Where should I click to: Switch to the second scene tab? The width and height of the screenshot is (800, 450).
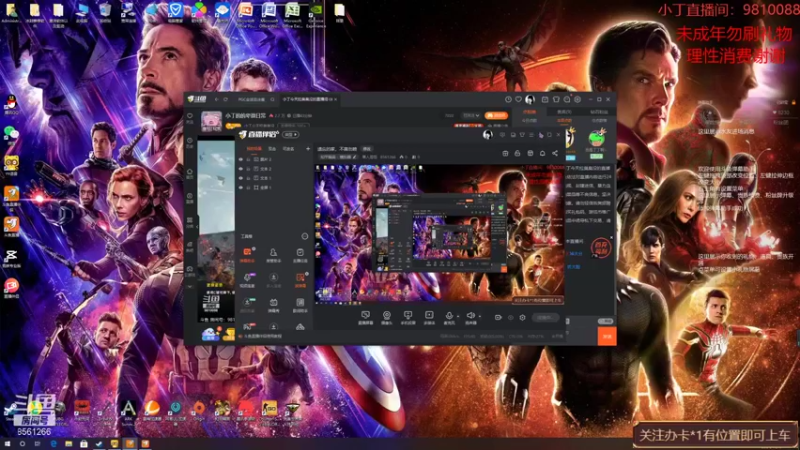coord(272,148)
